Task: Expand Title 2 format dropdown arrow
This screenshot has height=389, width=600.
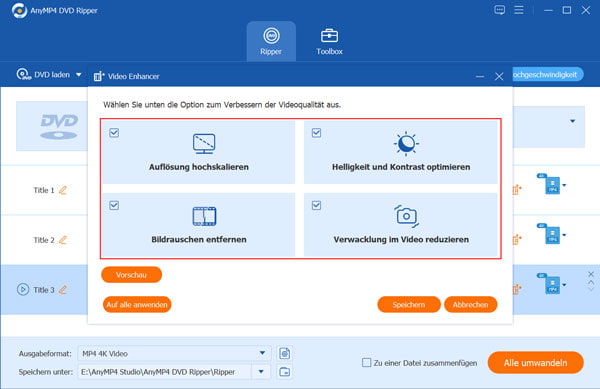Action: (x=564, y=235)
